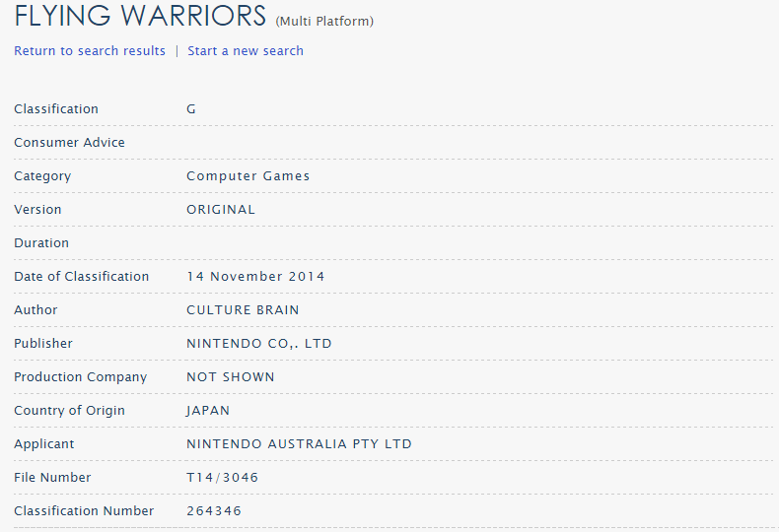
Task: Click the '(Multi Platform)' subtitle text
Action: (x=324, y=21)
